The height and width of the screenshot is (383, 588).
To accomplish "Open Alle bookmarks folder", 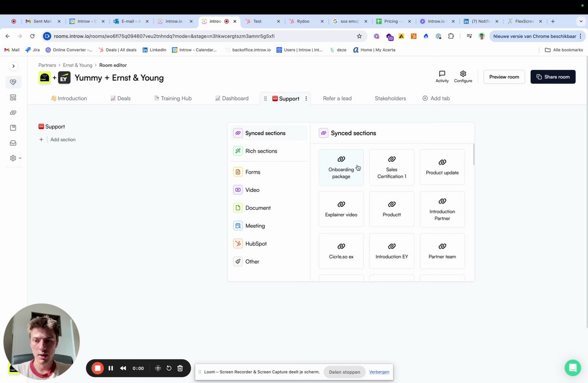I will (564, 50).
